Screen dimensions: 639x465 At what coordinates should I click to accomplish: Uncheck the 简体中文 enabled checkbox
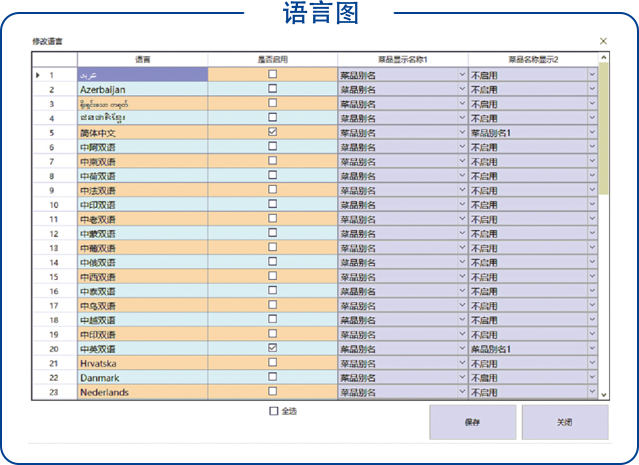tap(273, 132)
